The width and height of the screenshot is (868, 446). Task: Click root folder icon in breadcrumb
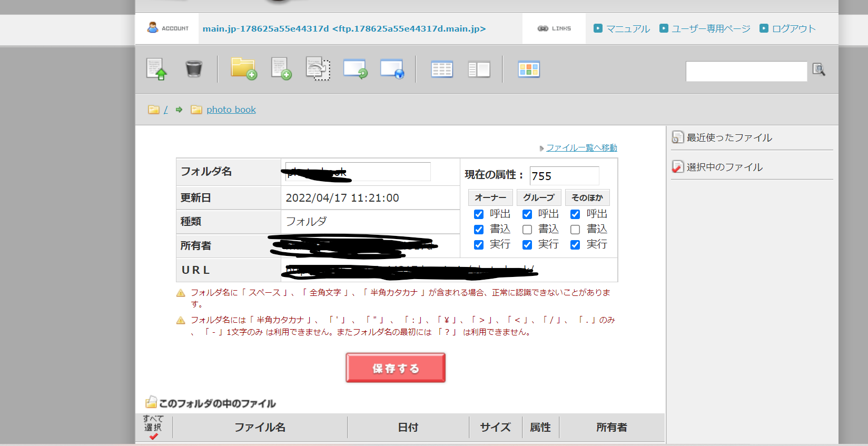pos(154,110)
